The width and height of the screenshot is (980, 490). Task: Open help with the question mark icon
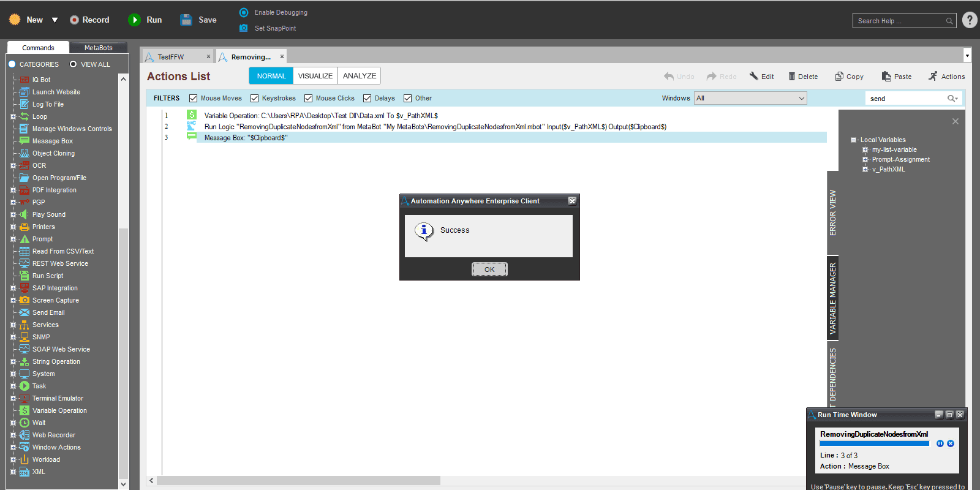coord(970,20)
